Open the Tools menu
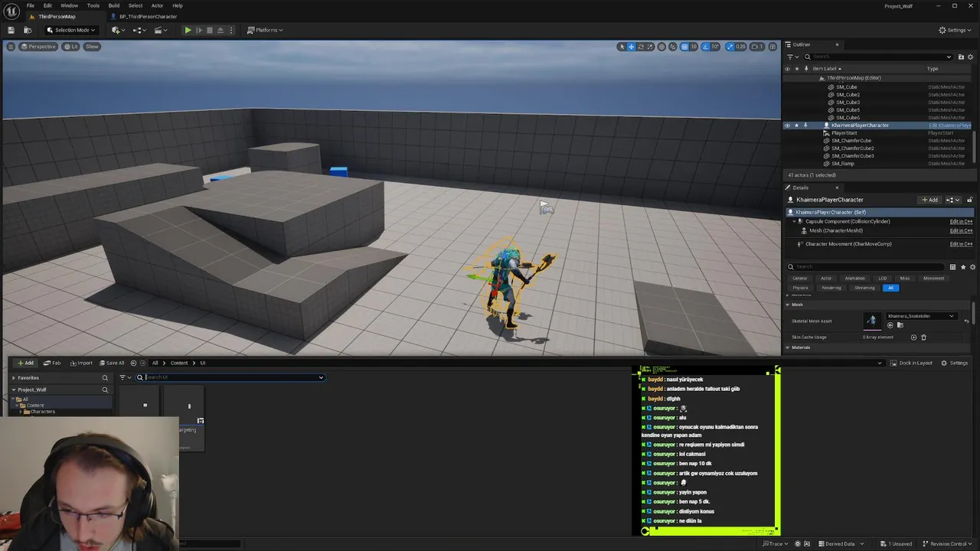980x551 pixels. pyautogui.click(x=93, y=5)
